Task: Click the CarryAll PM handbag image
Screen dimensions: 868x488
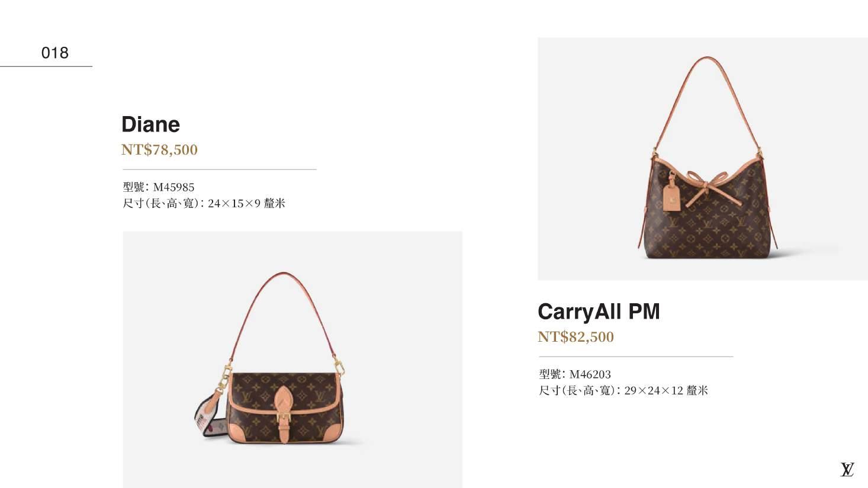Action: 703,159
